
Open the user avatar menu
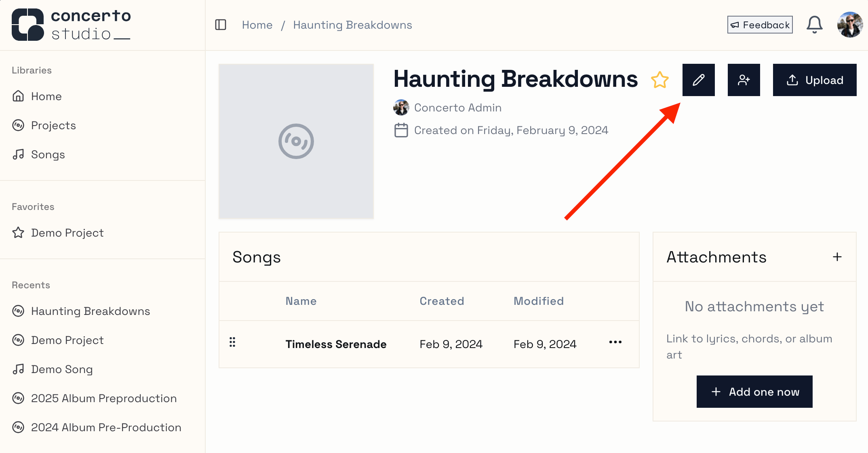tap(850, 25)
